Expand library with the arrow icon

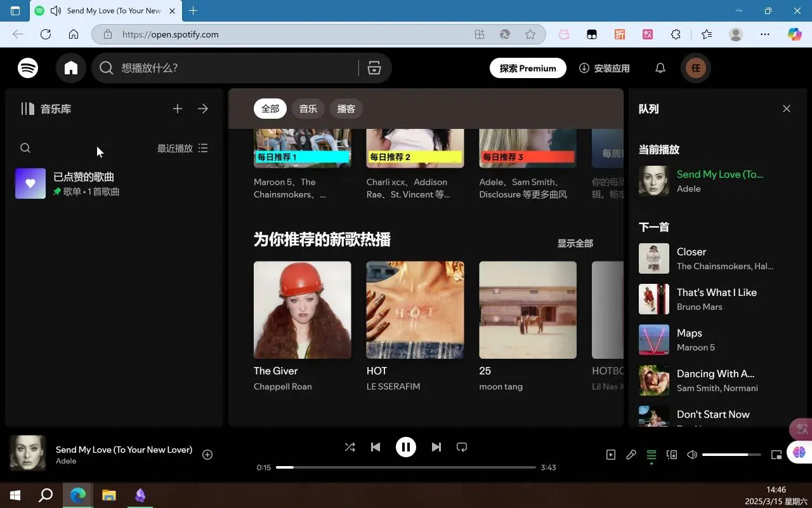pyautogui.click(x=203, y=109)
